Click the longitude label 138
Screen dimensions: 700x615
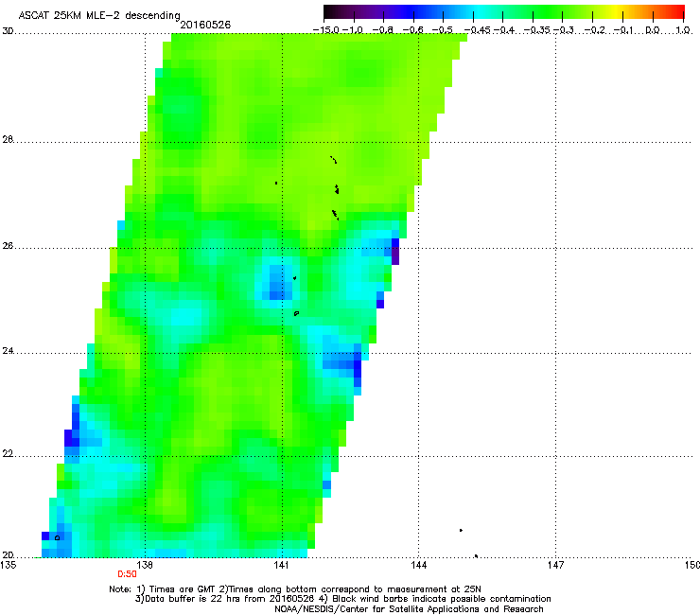coord(145,566)
